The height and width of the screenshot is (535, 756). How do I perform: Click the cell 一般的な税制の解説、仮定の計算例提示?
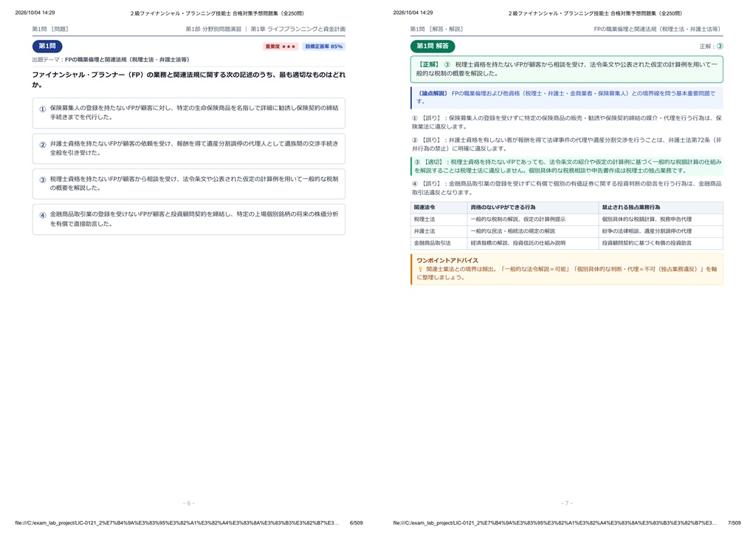point(533,219)
